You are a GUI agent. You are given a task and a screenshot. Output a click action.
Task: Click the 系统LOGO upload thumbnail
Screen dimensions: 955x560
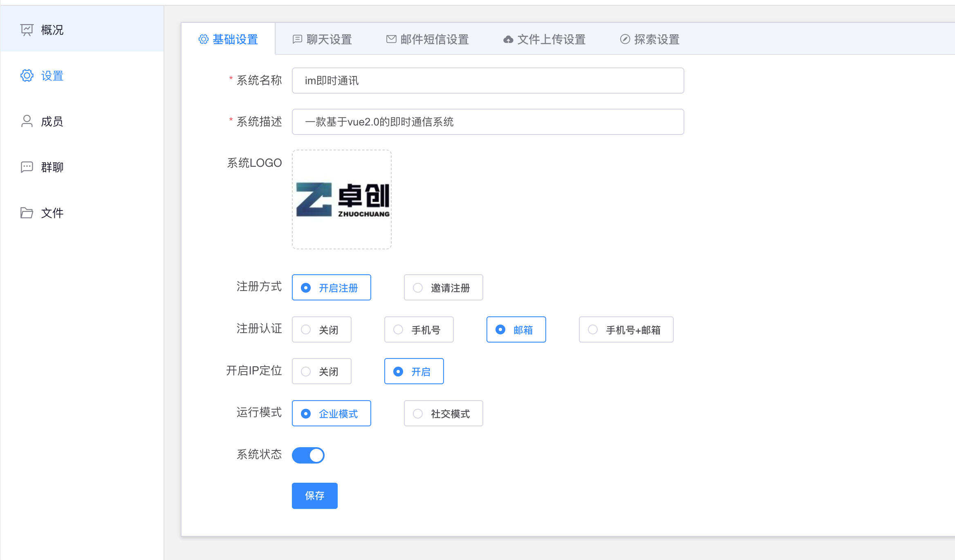coord(342,199)
